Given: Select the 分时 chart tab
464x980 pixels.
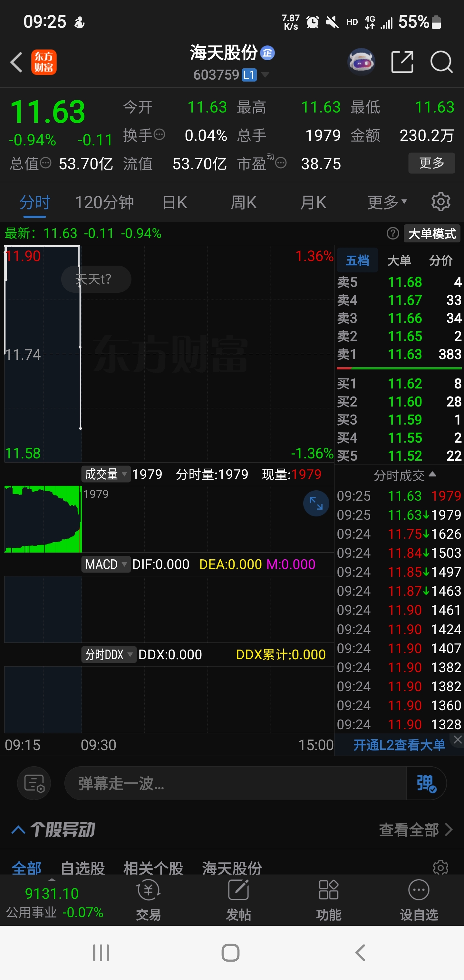Looking at the screenshot, I should click(x=34, y=202).
